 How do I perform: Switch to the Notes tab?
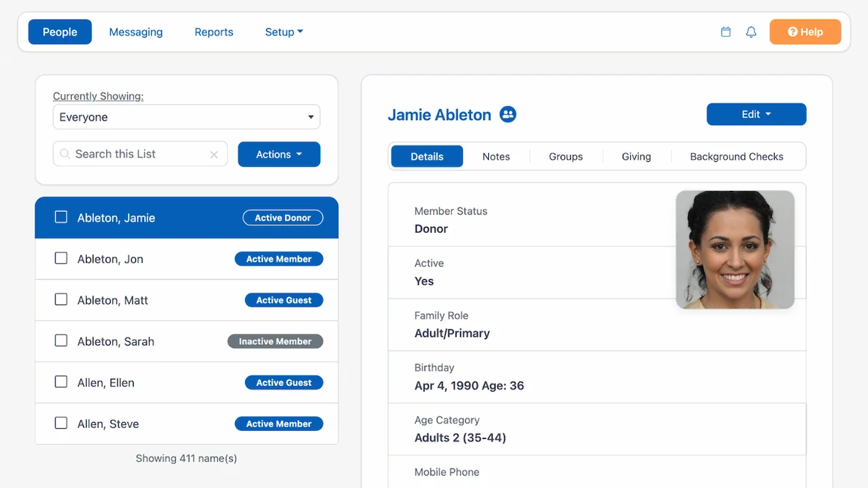click(496, 156)
